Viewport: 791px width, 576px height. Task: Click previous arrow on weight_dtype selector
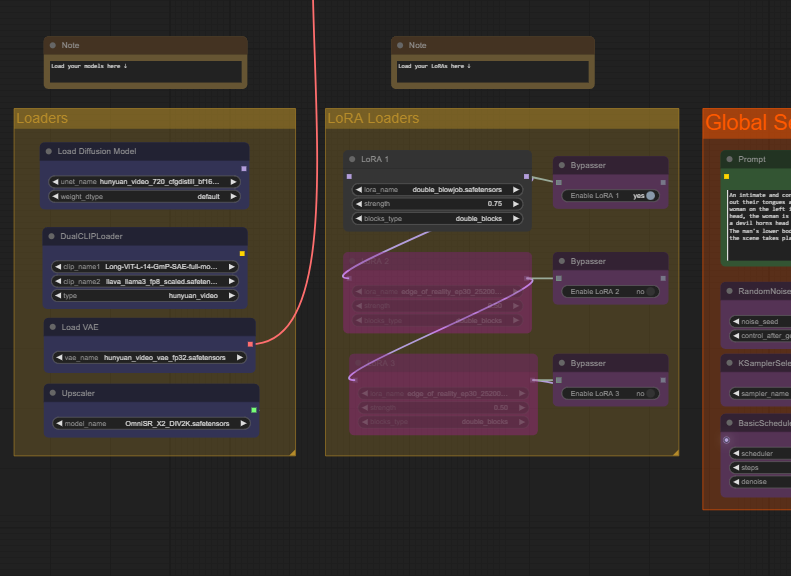[x=55, y=196]
